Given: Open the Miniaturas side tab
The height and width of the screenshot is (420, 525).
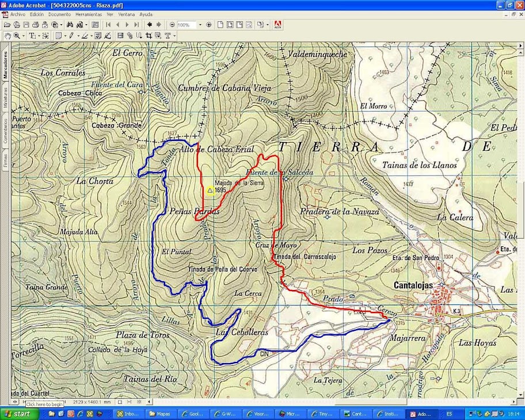Looking at the screenshot, I should pos(5,97).
